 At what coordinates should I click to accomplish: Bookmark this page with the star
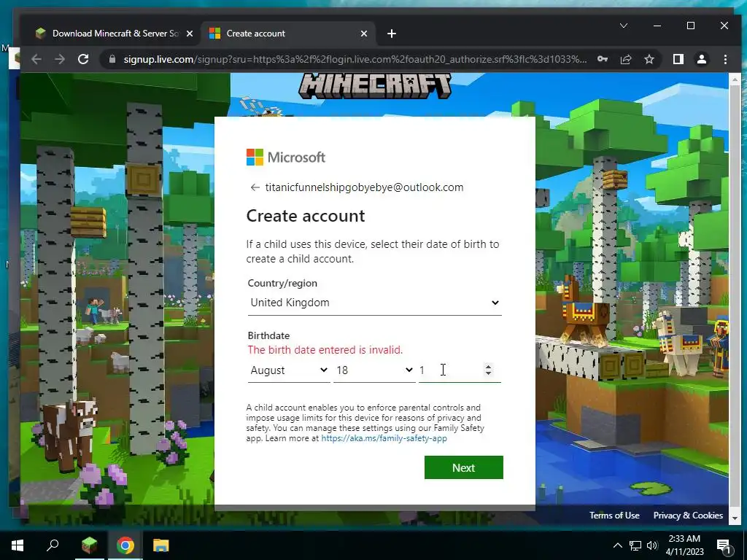649,60
